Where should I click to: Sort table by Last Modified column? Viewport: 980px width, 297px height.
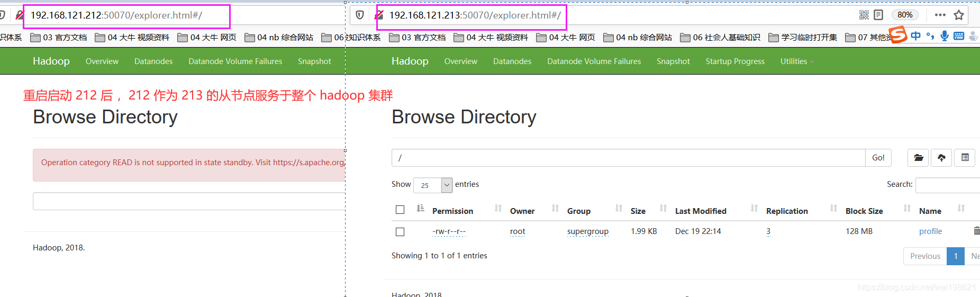pos(701,211)
